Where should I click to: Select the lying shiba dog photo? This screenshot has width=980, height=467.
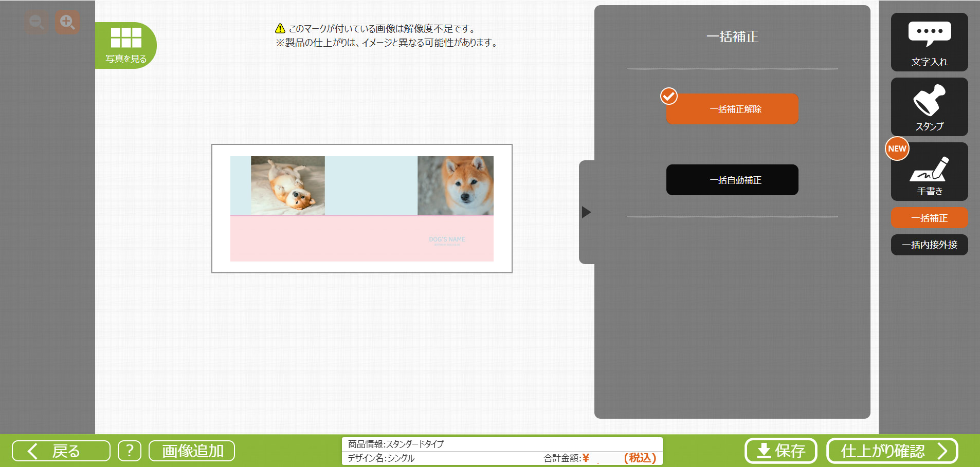click(x=288, y=185)
